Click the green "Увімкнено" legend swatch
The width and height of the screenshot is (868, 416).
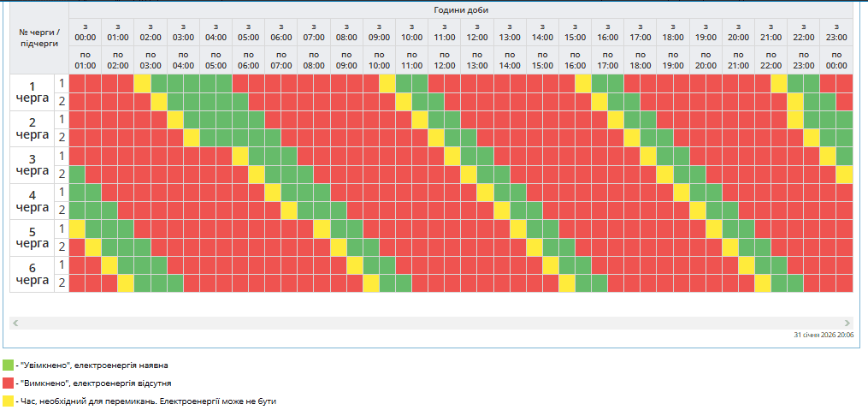pyautogui.click(x=8, y=365)
